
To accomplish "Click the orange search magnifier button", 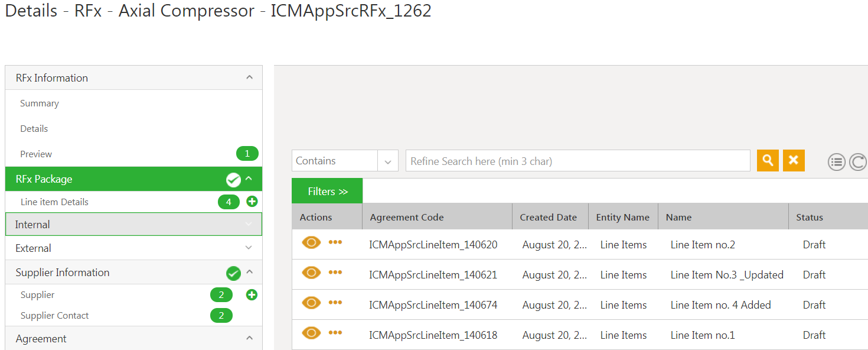I will (768, 161).
